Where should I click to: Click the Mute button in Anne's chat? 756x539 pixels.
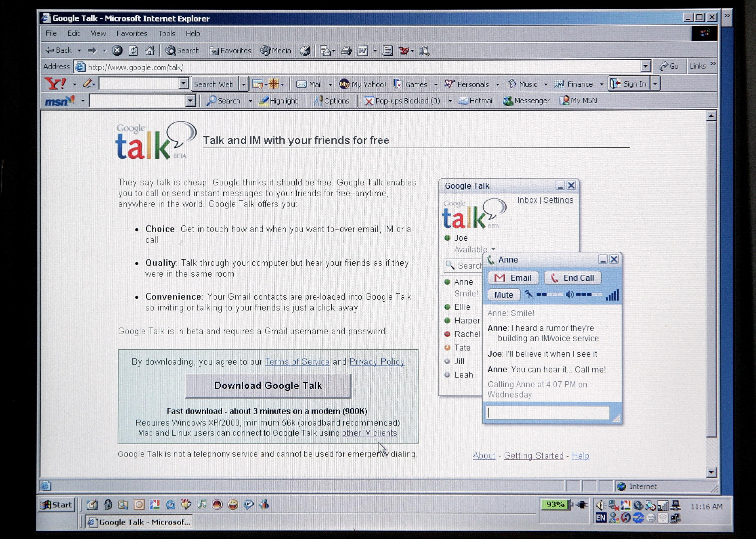pyautogui.click(x=504, y=295)
